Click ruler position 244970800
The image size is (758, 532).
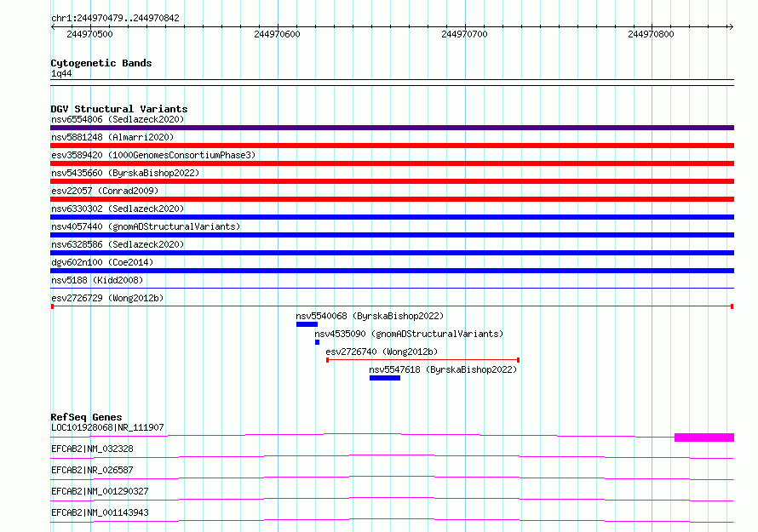(651, 34)
